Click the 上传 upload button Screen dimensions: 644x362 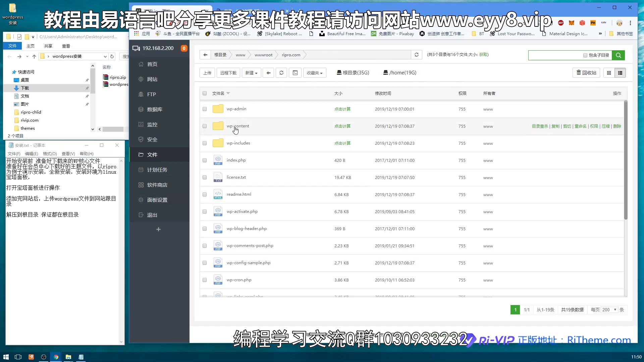[x=207, y=73]
